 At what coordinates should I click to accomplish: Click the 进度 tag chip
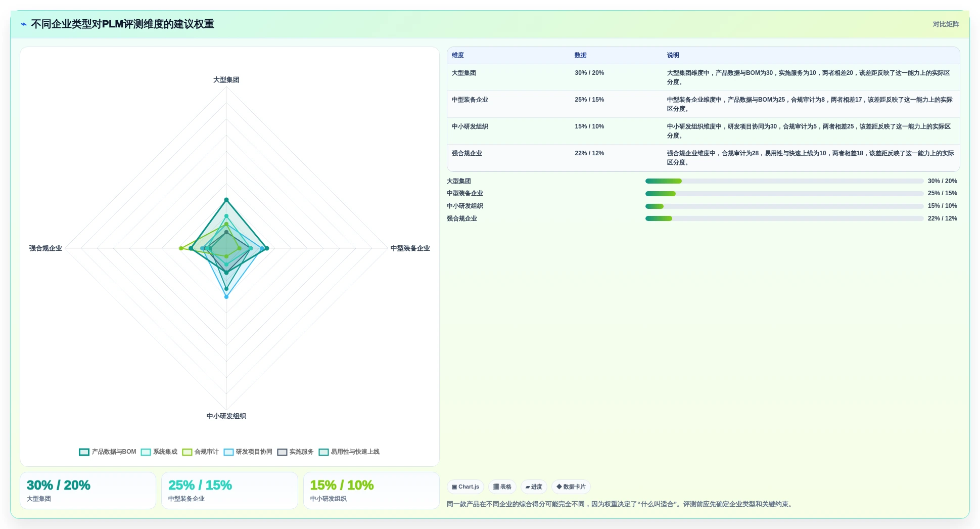click(x=534, y=487)
